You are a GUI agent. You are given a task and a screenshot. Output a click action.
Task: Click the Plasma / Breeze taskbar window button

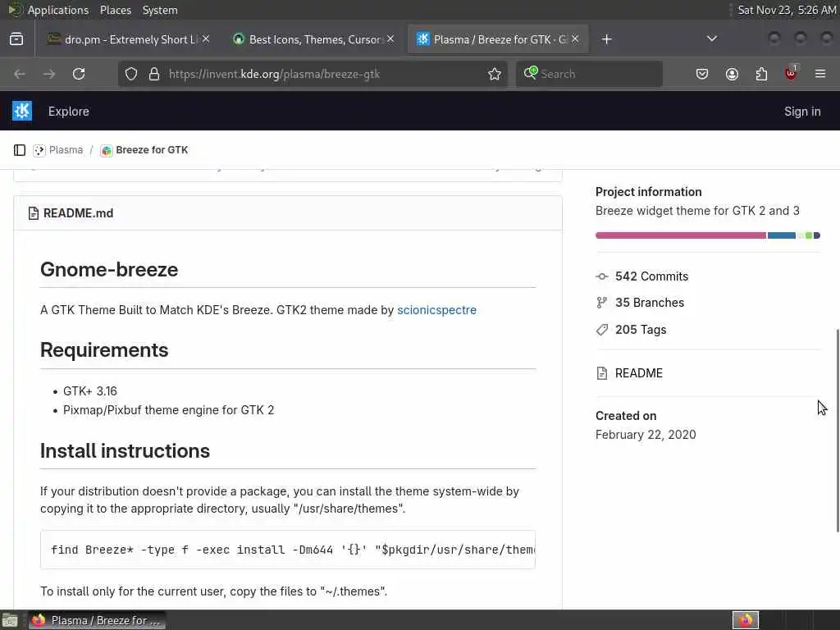point(97,620)
